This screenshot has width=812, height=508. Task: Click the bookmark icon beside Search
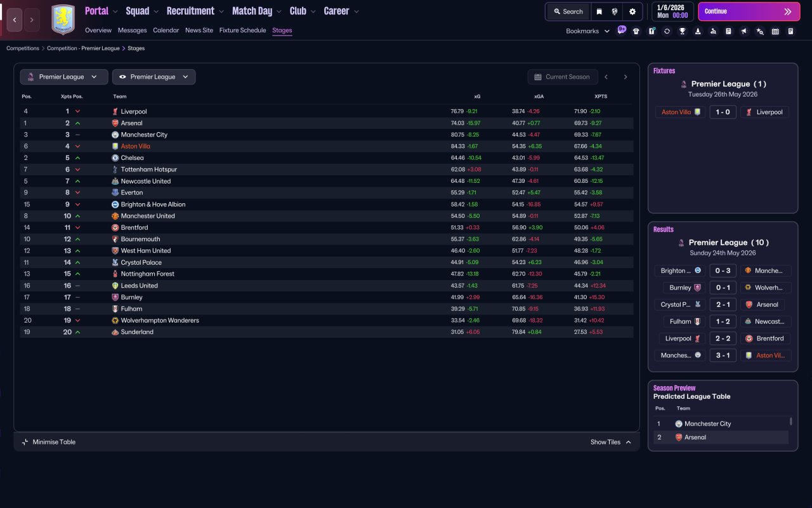pyautogui.click(x=599, y=11)
